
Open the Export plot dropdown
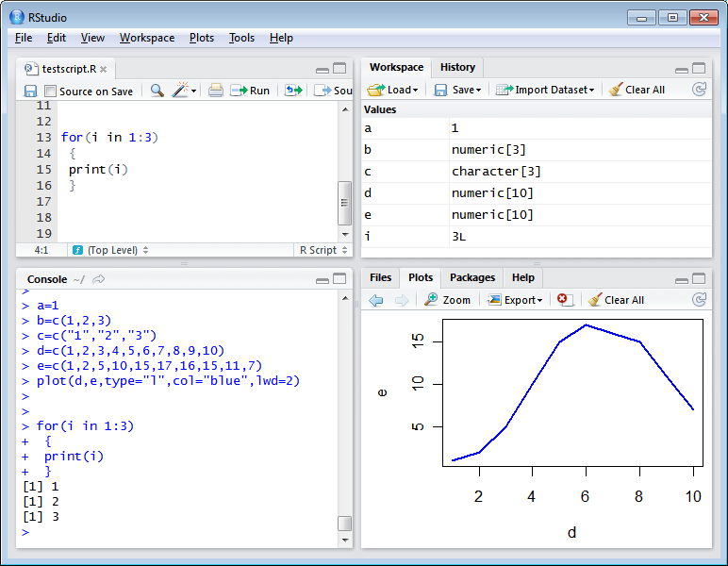tap(515, 300)
